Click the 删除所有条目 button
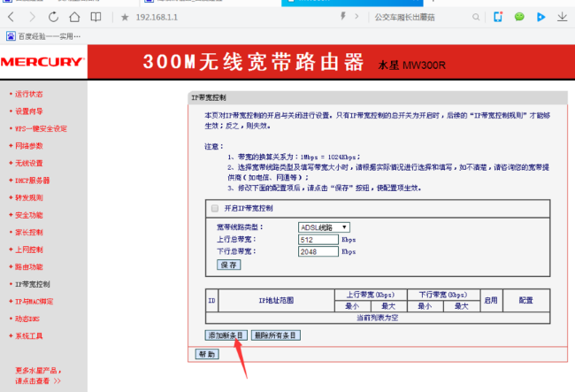This screenshot has height=392, width=575. pyautogui.click(x=275, y=335)
